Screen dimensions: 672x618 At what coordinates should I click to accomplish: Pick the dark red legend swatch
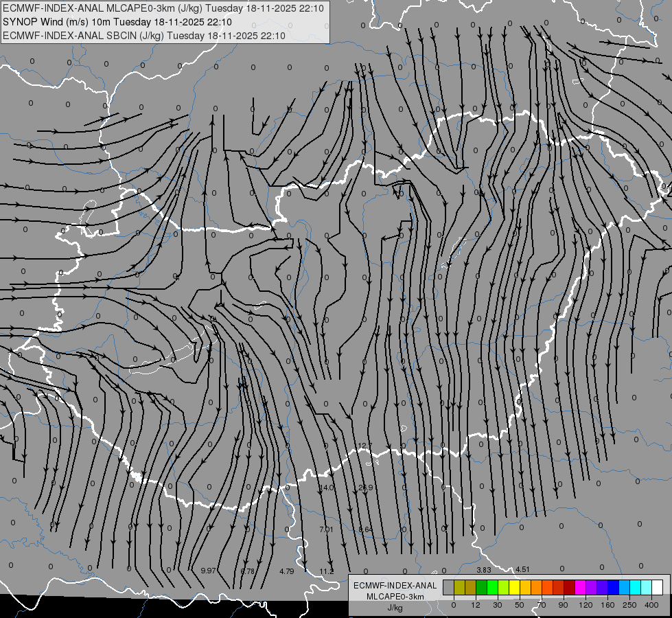pos(569,587)
